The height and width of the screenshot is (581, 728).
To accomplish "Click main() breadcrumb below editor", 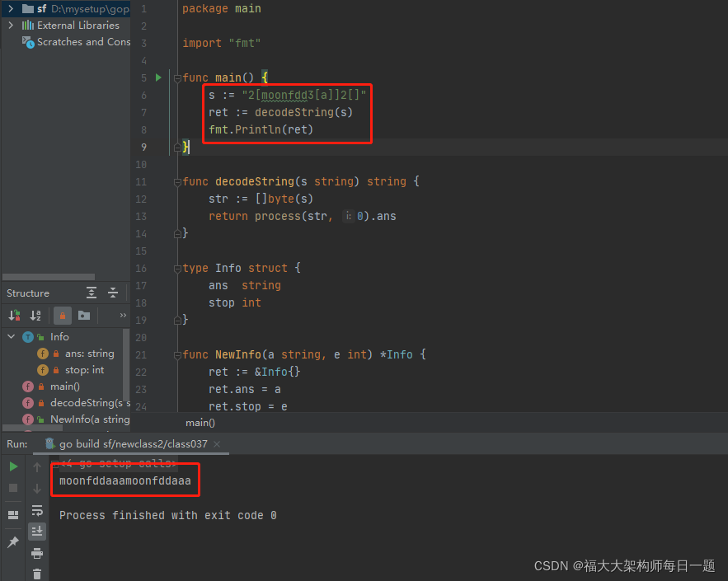I will coord(200,423).
